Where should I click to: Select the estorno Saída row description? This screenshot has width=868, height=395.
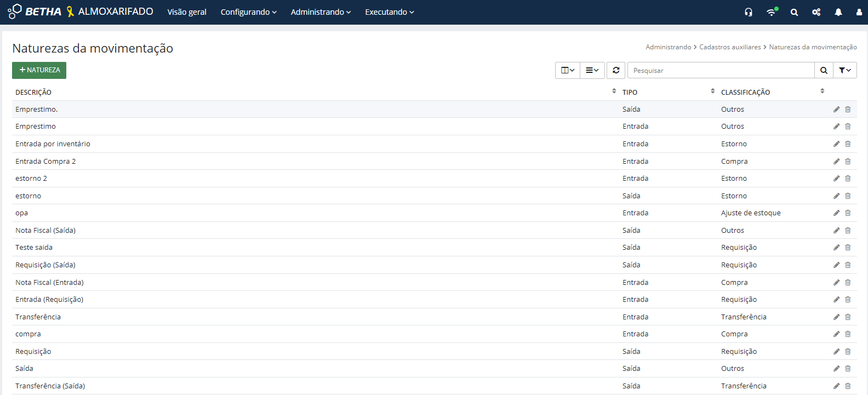(28, 196)
